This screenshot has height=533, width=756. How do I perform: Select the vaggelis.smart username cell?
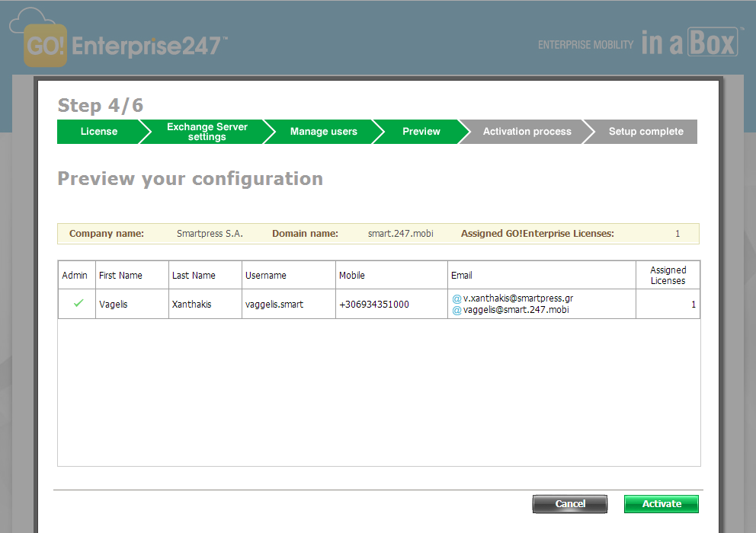(274, 305)
